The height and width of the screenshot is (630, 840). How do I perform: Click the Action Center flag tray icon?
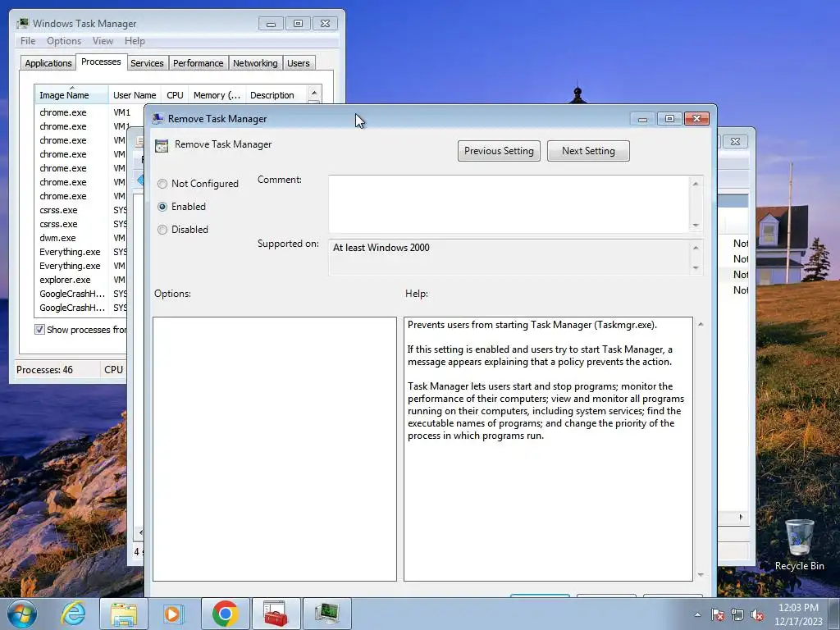click(x=718, y=615)
